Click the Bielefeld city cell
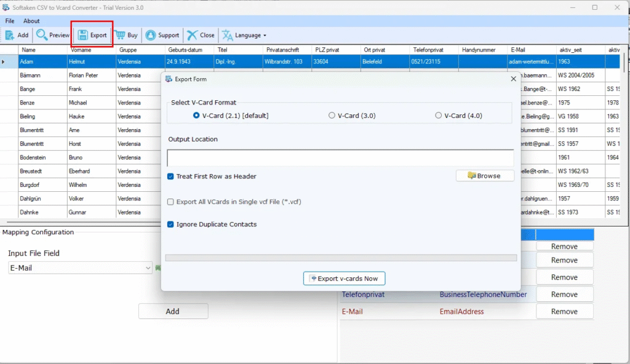 tap(385, 61)
